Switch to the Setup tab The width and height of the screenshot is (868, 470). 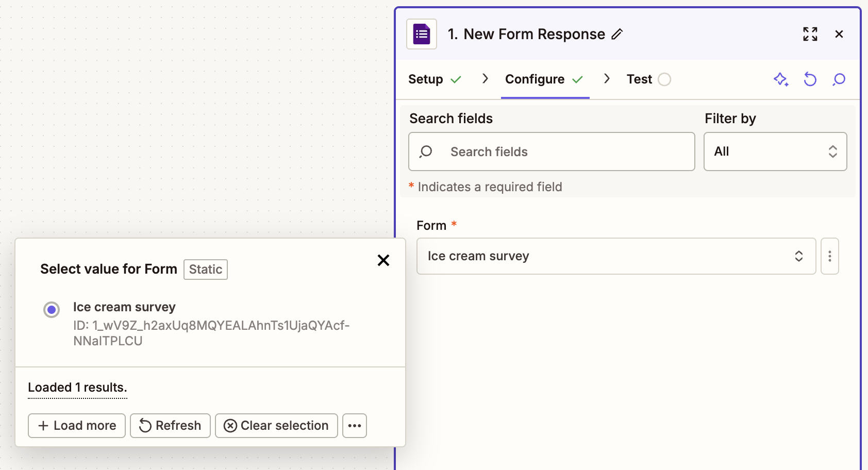pos(425,79)
